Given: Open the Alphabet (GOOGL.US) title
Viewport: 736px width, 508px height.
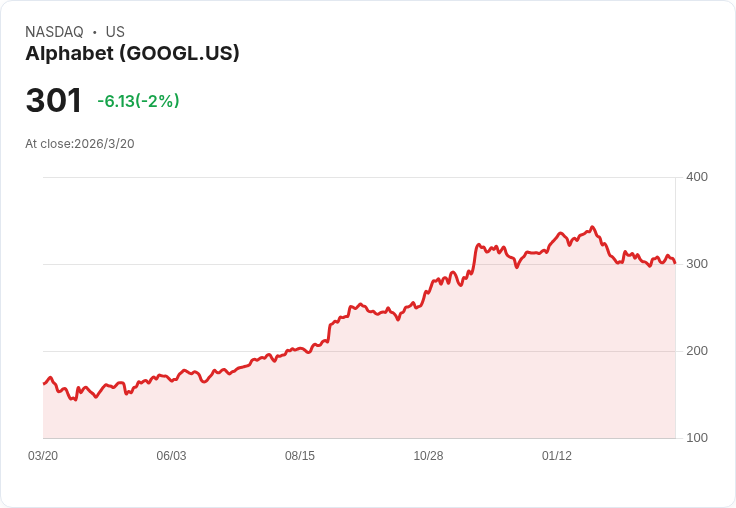Looking at the screenshot, I should [132, 54].
